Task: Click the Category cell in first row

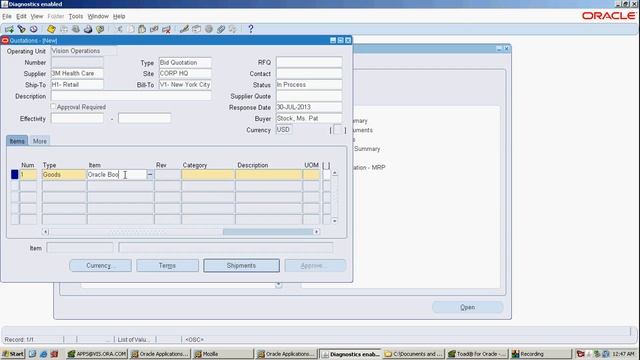Action: pyautogui.click(x=208, y=175)
